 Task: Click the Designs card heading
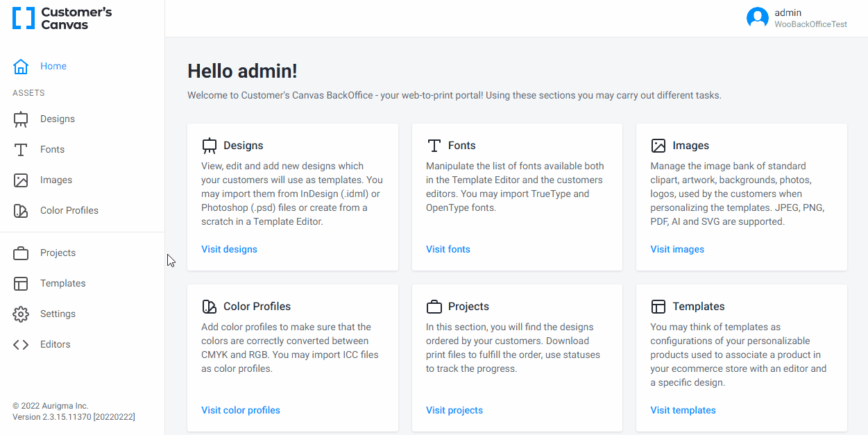point(244,146)
